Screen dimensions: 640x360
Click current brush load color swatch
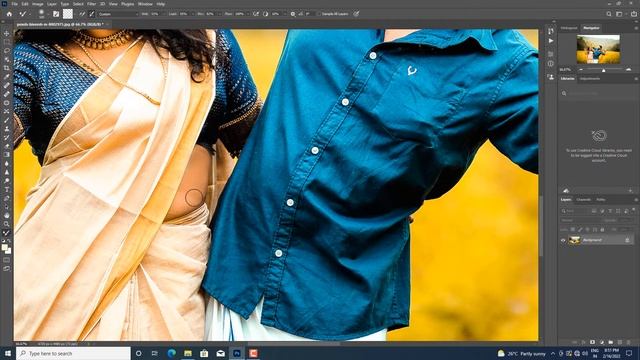click(x=68, y=14)
